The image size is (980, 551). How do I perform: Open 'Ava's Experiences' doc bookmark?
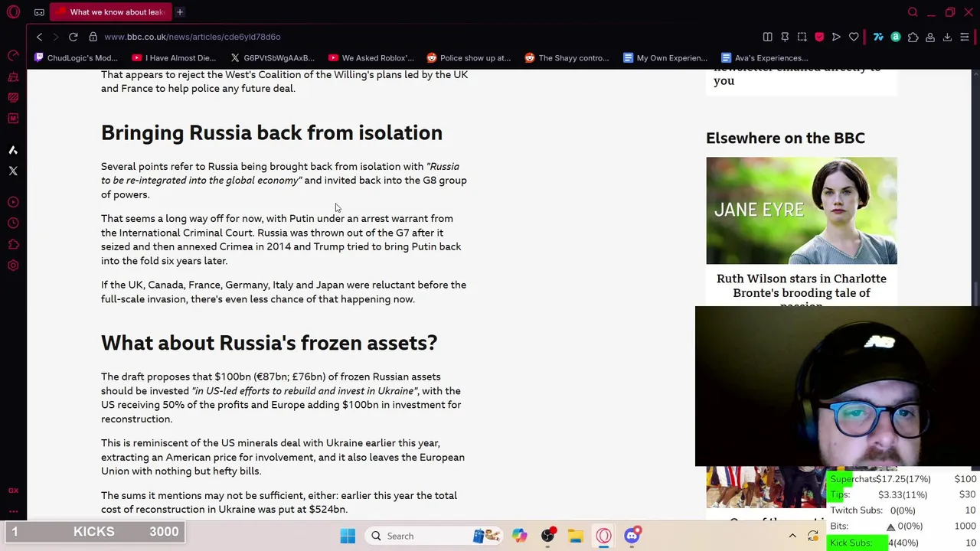[x=764, y=58]
